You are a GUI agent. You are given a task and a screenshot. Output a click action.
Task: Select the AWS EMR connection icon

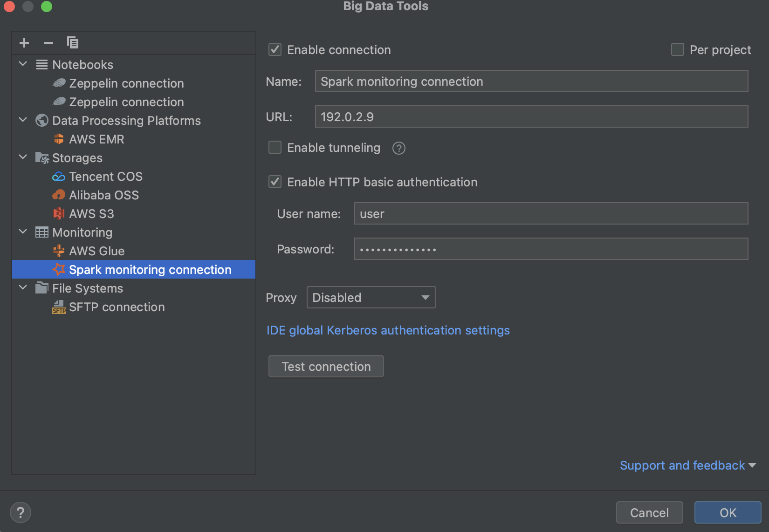click(58, 139)
